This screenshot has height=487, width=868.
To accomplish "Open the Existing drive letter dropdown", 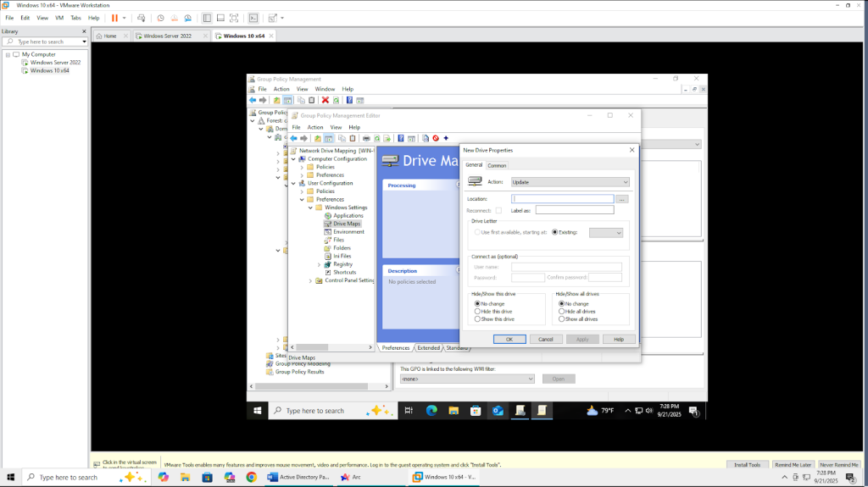I will tap(606, 232).
